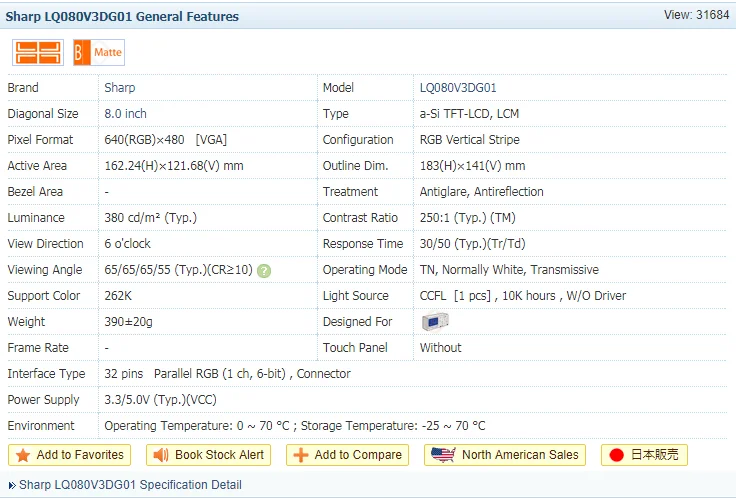Image resolution: width=736 pixels, height=499 pixels.
Task: Click the Operating Temperature environment text
Action: pyautogui.click(x=295, y=426)
